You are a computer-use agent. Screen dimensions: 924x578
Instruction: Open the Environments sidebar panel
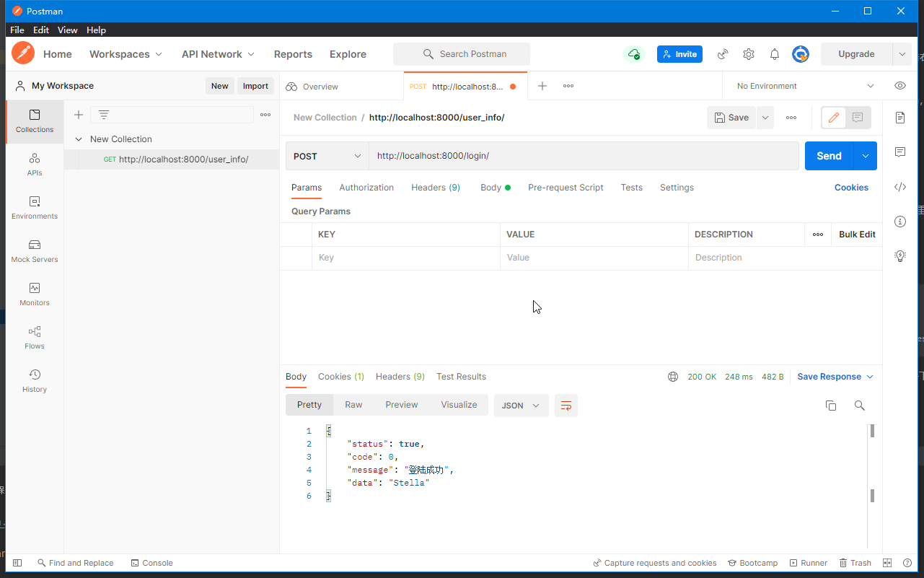[x=35, y=208]
